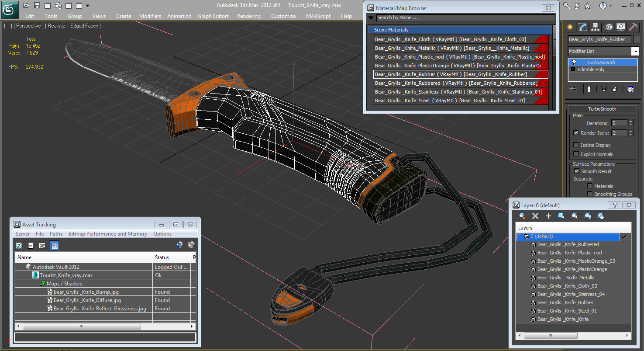Remove modifier from the stack icon
The height and width of the screenshot is (351, 644).
pos(615,89)
